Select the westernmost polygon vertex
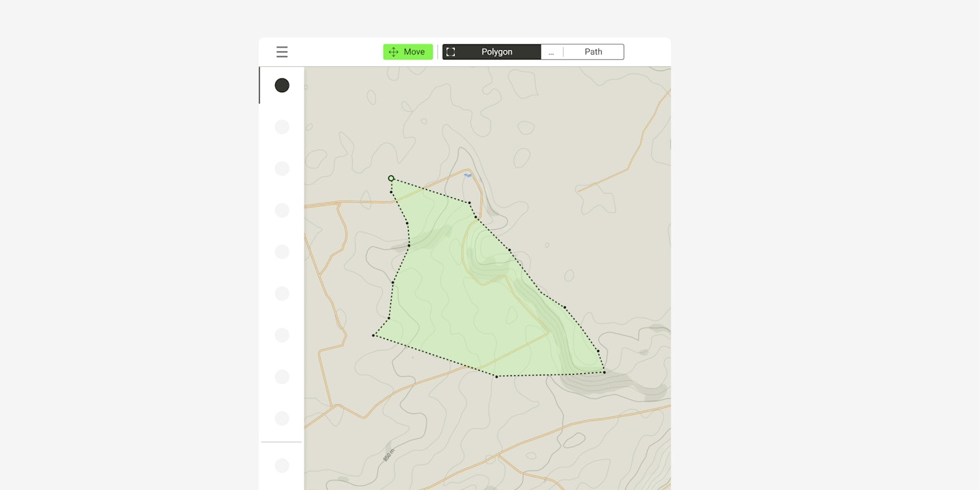Image resolution: width=980 pixels, height=490 pixels. coord(373,335)
